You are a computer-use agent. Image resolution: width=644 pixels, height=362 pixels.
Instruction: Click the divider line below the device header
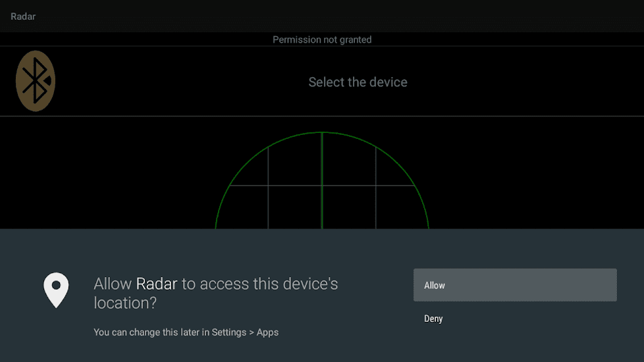tap(322, 116)
